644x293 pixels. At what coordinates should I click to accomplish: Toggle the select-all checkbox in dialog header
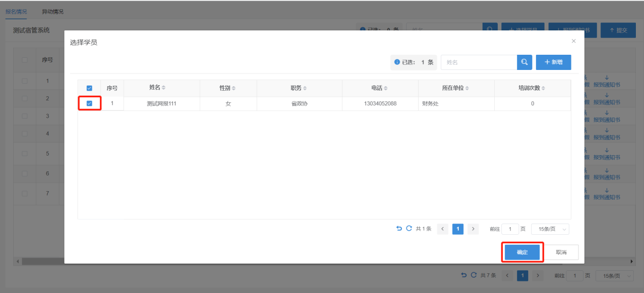coord(89,88)
